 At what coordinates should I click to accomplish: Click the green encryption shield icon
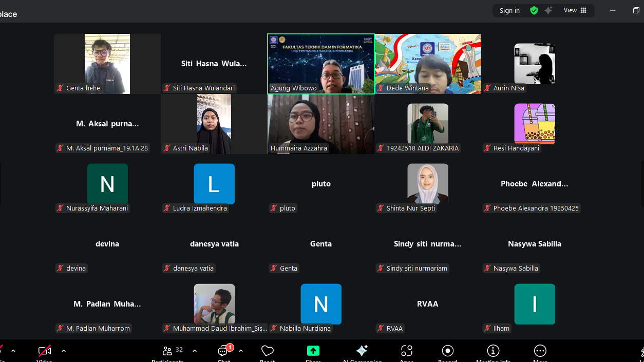534,10
